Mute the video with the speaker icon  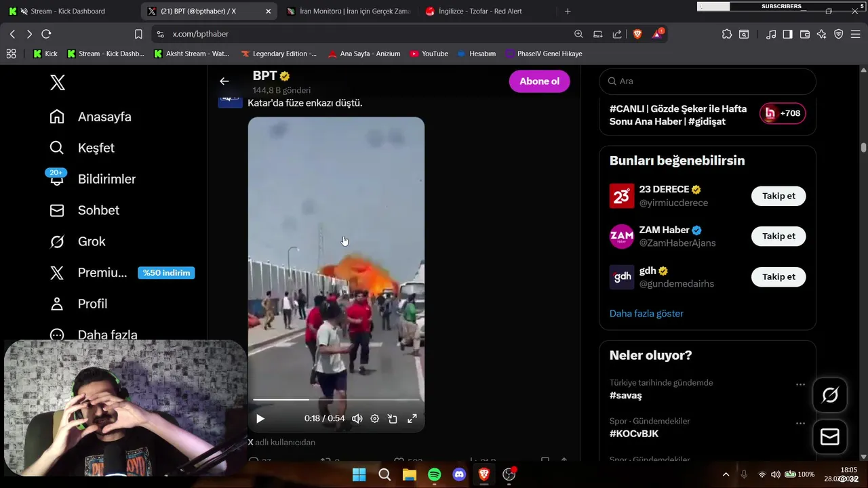[x=357, y=418]
